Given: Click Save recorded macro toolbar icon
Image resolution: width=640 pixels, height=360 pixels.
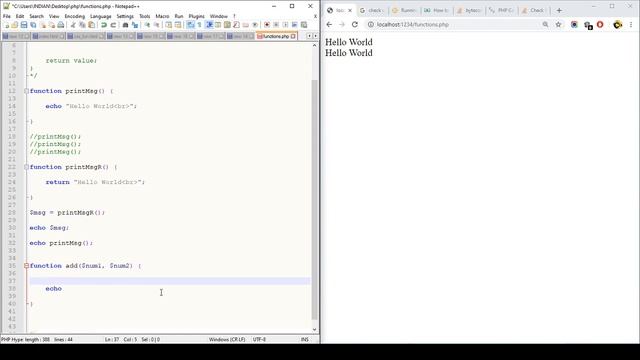Looking at the screenshot, I should tap(304, 25).
